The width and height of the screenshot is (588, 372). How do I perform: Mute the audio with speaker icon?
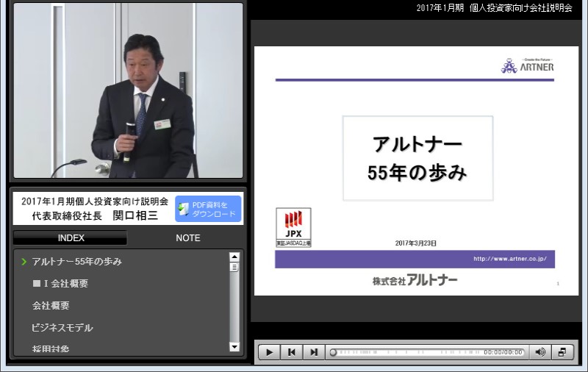(x=540, y=352)
